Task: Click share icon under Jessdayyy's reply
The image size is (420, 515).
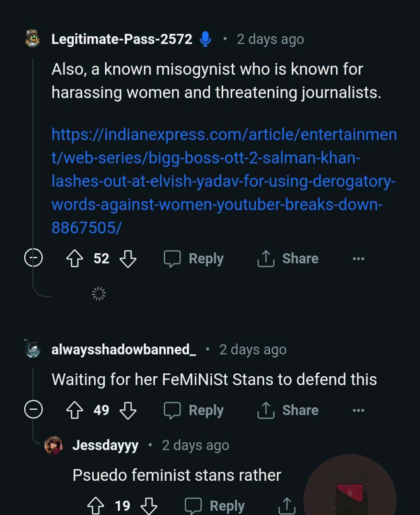Action: (x=286, y=506)
